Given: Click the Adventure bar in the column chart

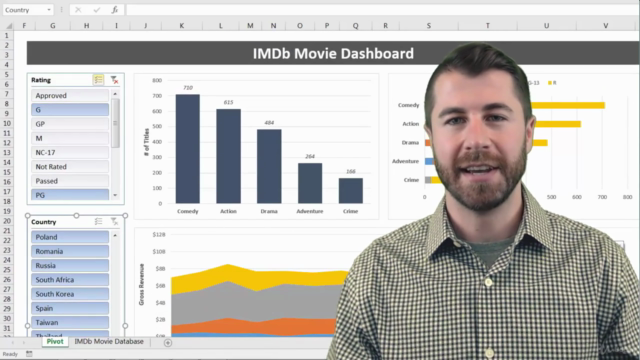Looking at the screenshot, I should (310, 183).
